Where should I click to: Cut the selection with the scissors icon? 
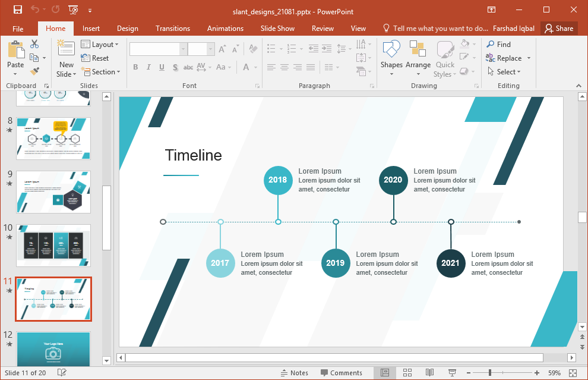34,44
